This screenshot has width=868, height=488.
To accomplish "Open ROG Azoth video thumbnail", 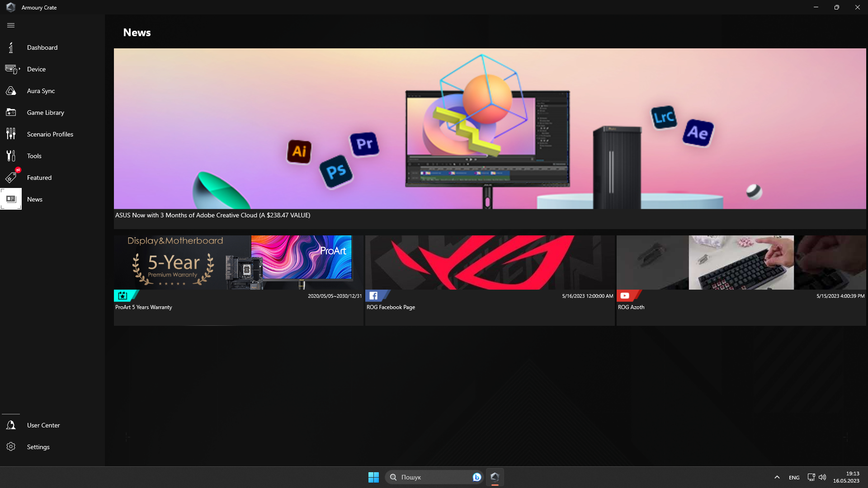I will click(x=741, y=263).
